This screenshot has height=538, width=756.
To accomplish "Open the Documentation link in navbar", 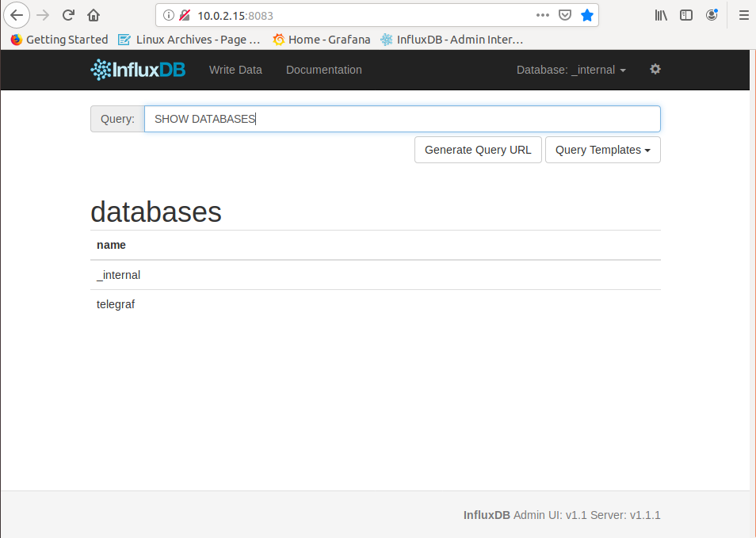I will coord(324,70).
